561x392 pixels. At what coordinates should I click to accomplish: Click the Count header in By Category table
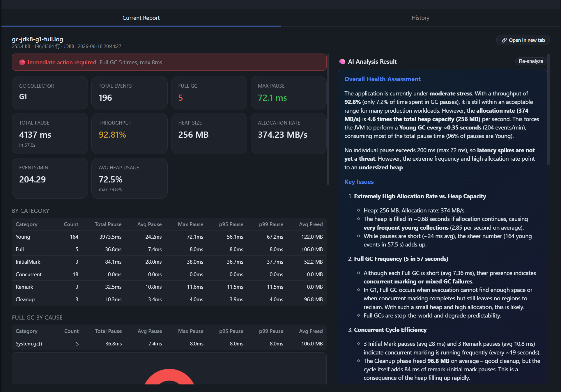click(x=71, y=224)
